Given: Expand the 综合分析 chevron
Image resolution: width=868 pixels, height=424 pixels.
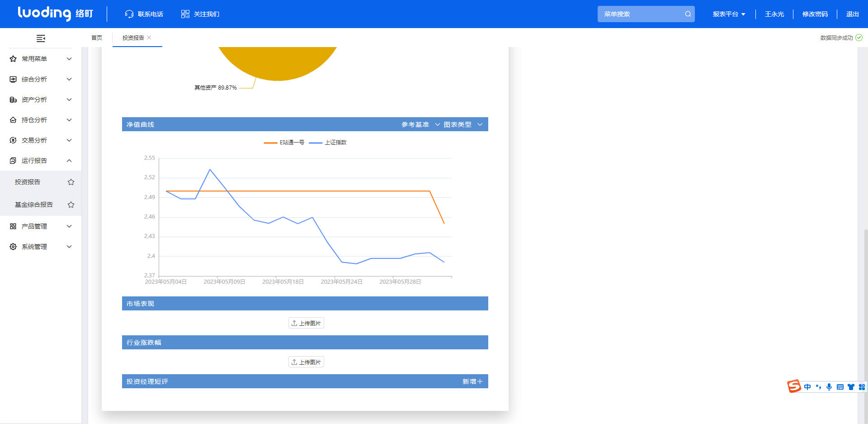Looking at the screenshot, I should coord(69,79).
